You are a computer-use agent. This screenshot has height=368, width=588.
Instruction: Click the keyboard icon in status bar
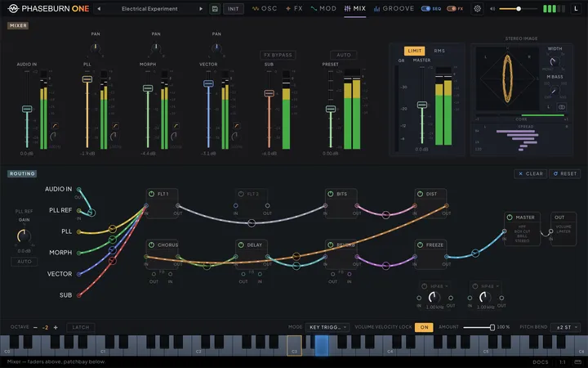click(577, 362)
